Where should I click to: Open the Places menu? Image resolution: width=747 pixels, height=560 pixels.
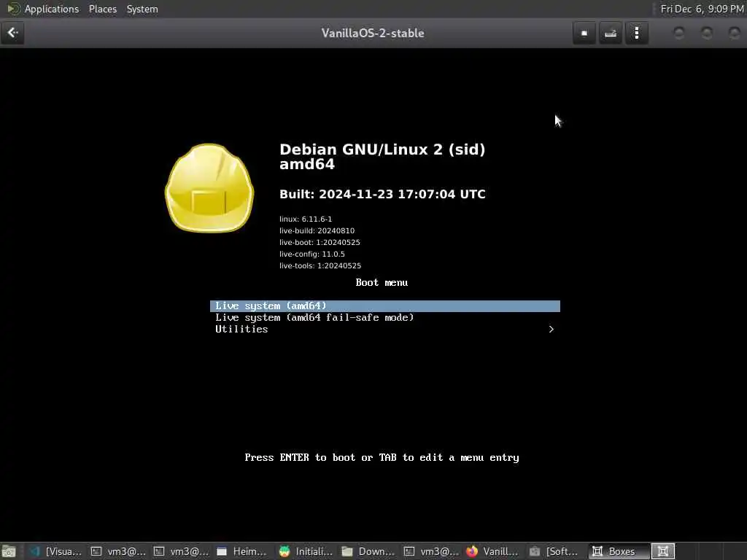click(102, 9)
